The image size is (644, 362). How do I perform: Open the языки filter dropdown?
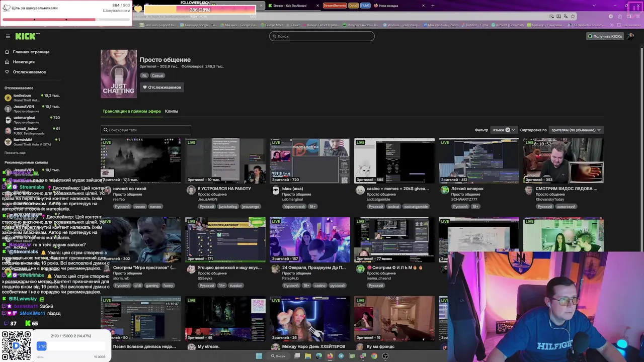pyautogui.click(x=504, y=130)
